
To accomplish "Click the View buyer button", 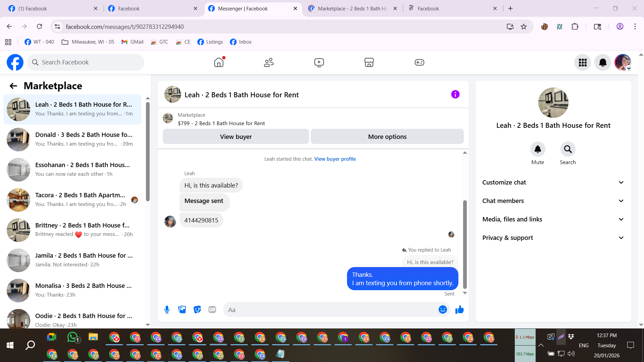I will (x=236, y=137).
